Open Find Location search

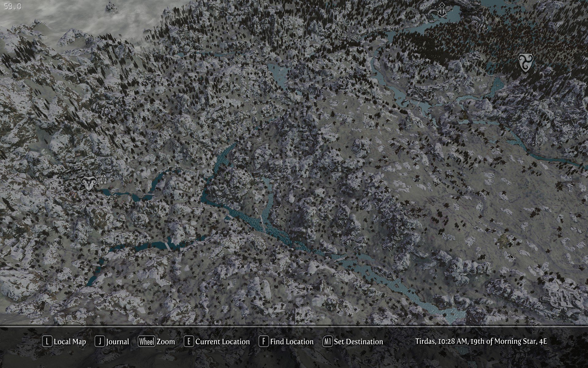292,342
